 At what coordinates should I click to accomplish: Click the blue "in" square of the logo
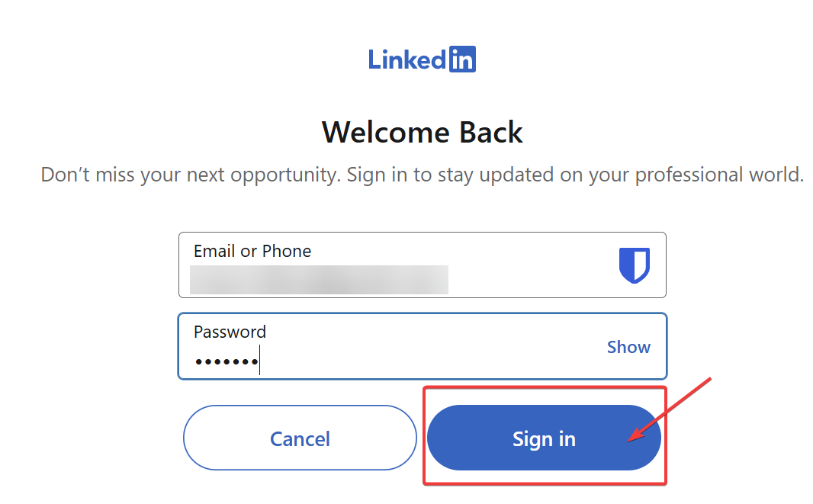click(462, 59)
